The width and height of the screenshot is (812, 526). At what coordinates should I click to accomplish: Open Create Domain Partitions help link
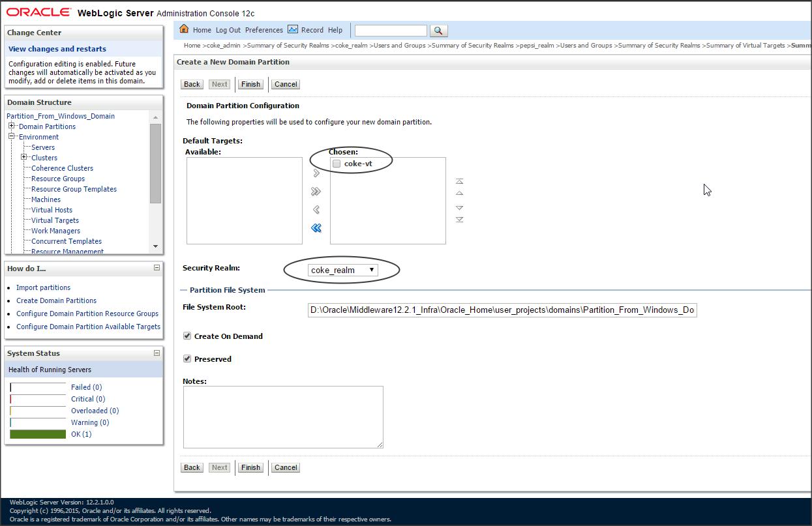(56, 300)
